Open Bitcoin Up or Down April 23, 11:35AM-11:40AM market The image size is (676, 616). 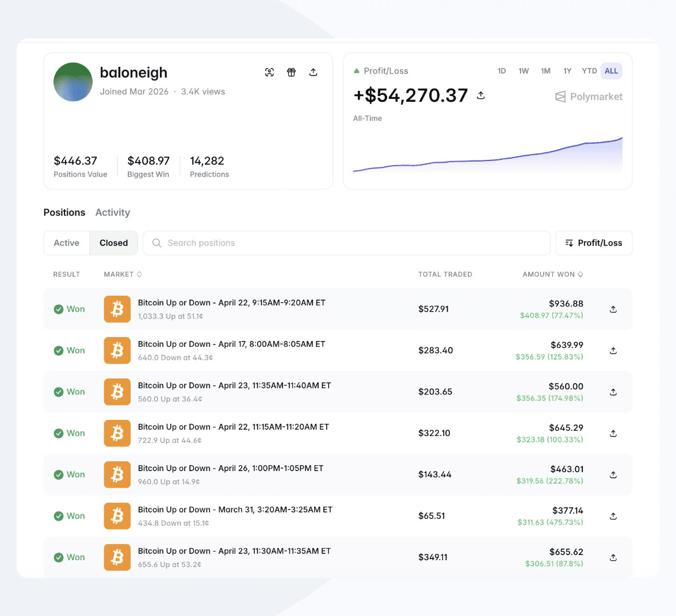pos(235,385)
